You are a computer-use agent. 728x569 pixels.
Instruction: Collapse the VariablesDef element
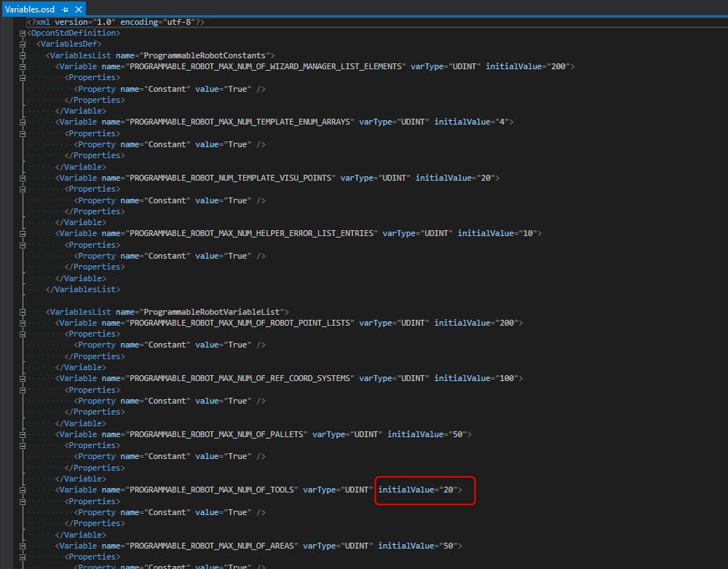[x=24, y=44]
